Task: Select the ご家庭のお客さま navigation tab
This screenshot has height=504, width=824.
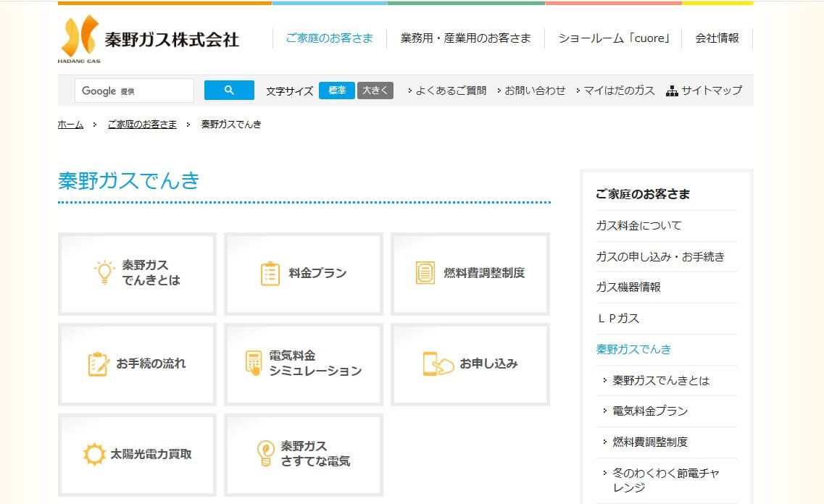Action: coord(329,38)
